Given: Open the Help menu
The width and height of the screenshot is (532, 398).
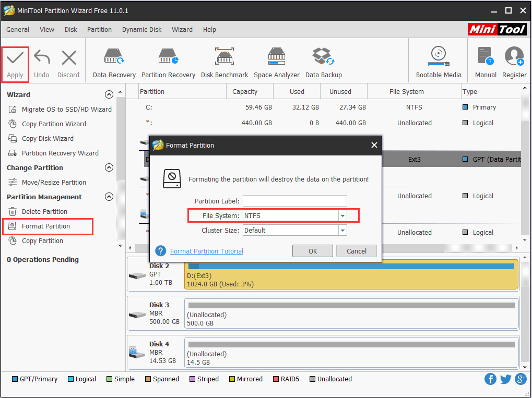Looking at the screenshot, I should [x=209, y=30].
